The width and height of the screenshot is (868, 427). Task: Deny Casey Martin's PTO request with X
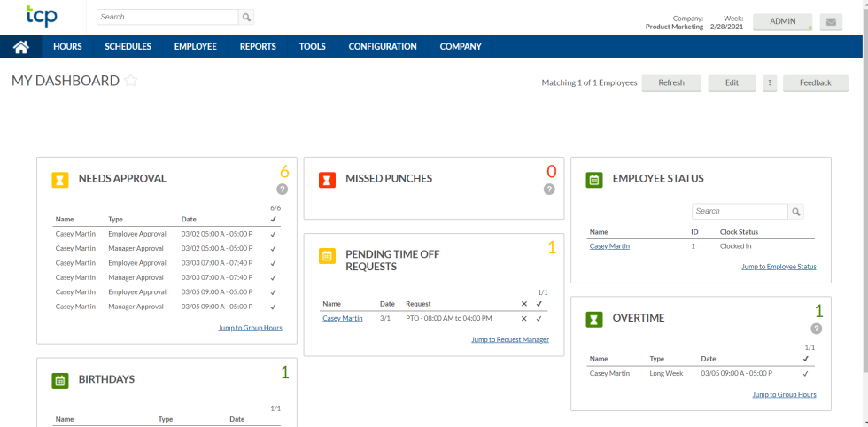point(524,318)
